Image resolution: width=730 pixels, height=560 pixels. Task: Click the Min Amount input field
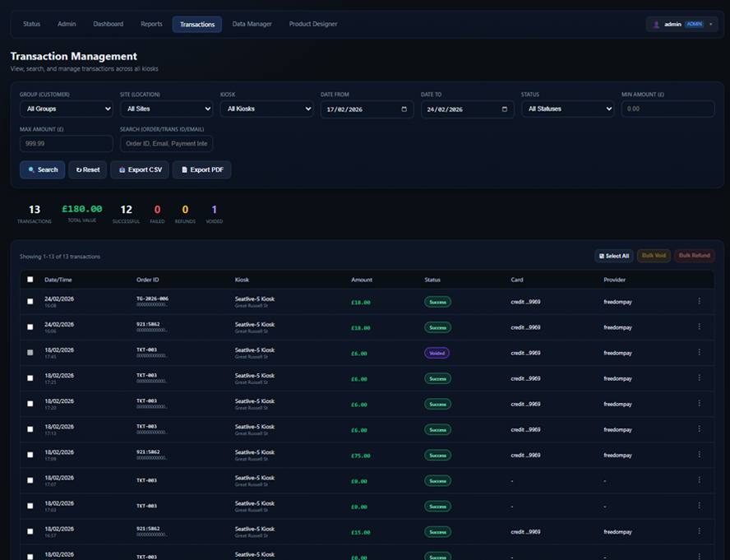pyautogui.click(x=668, y=109)
